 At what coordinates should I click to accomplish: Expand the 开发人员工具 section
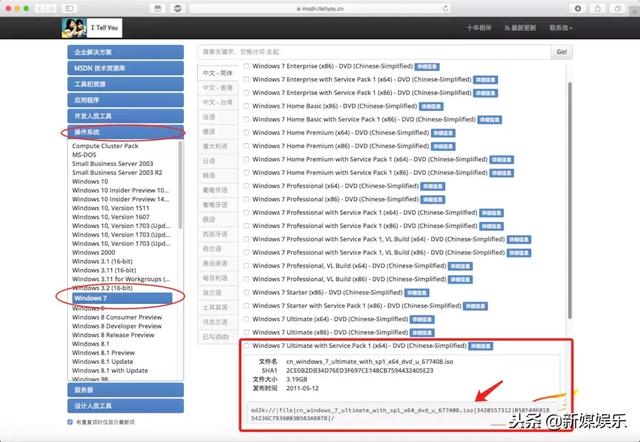pos(125,116)
